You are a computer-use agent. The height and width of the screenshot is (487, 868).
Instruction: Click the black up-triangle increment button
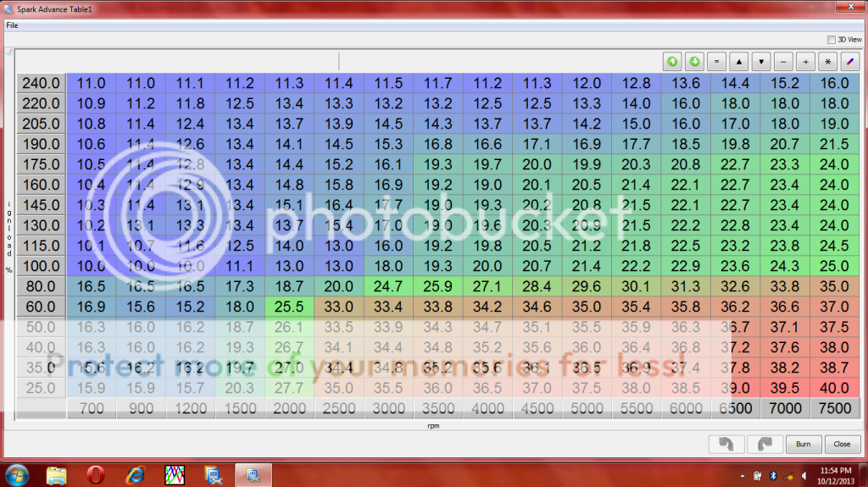pyautogui.click(x=739, y=62)
